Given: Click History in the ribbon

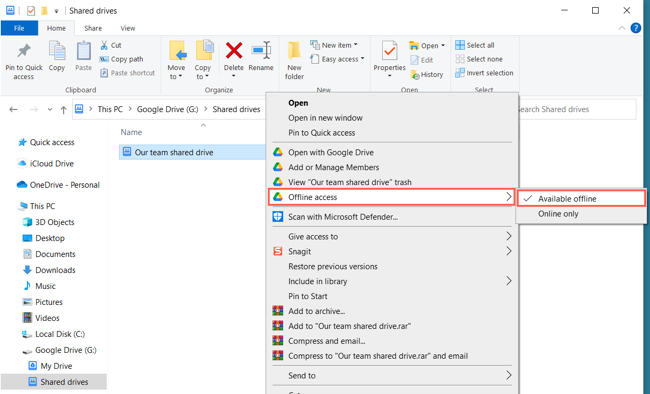Looking at the screenshot, I should pos(427,75).
